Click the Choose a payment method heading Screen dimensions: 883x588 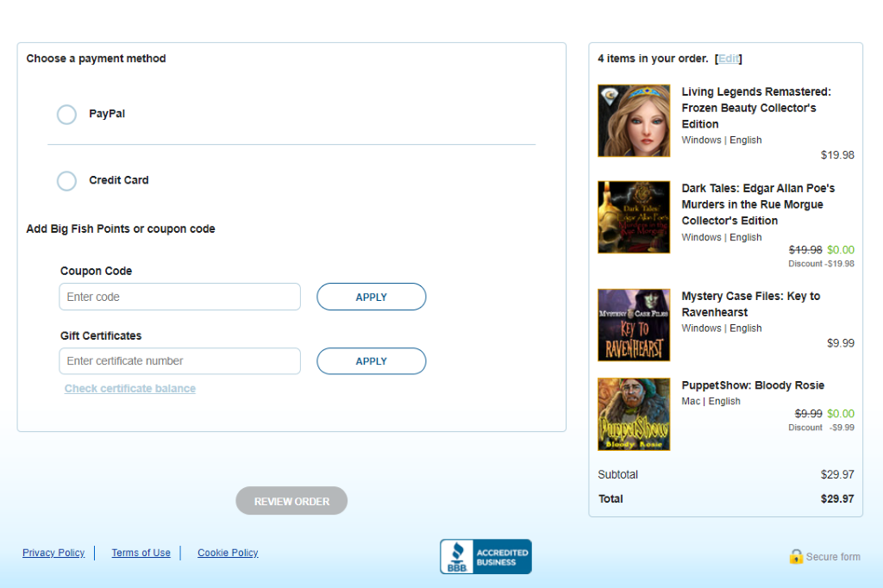point(97,59)
